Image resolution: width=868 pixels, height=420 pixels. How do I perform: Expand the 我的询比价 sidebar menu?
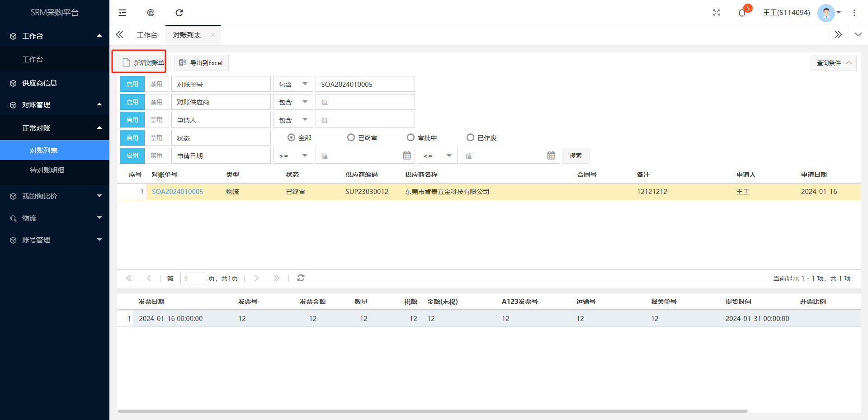click(54, 196)
